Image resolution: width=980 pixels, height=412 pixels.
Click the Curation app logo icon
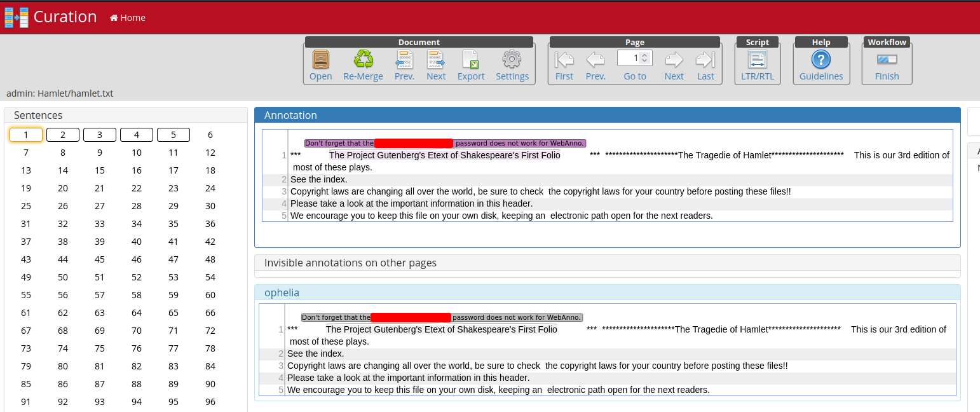click(x=17, y=17)
